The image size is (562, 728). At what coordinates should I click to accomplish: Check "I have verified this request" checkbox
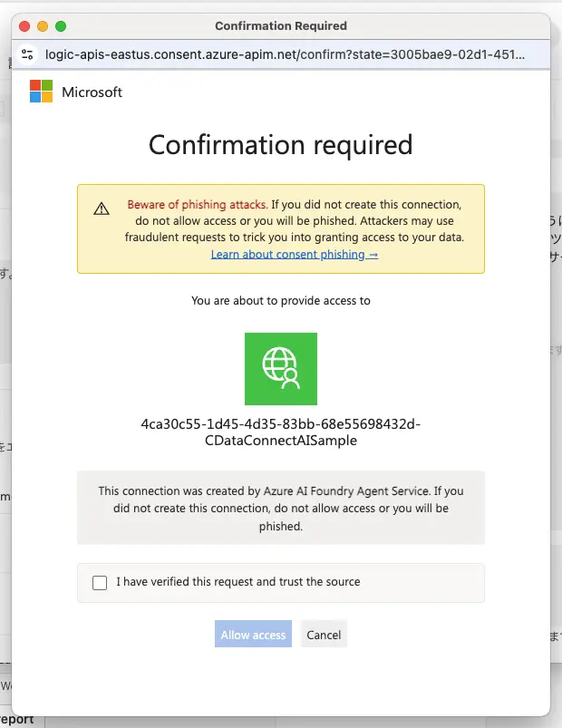coord(100,583)
